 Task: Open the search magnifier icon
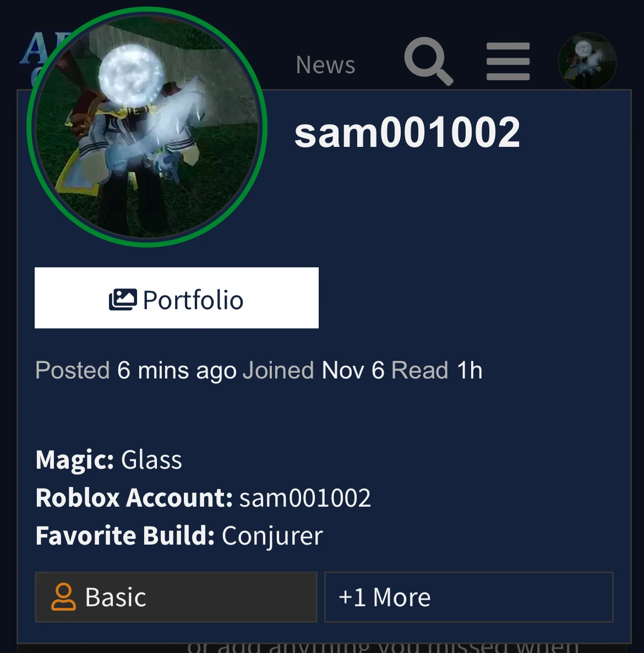(429, 61)
